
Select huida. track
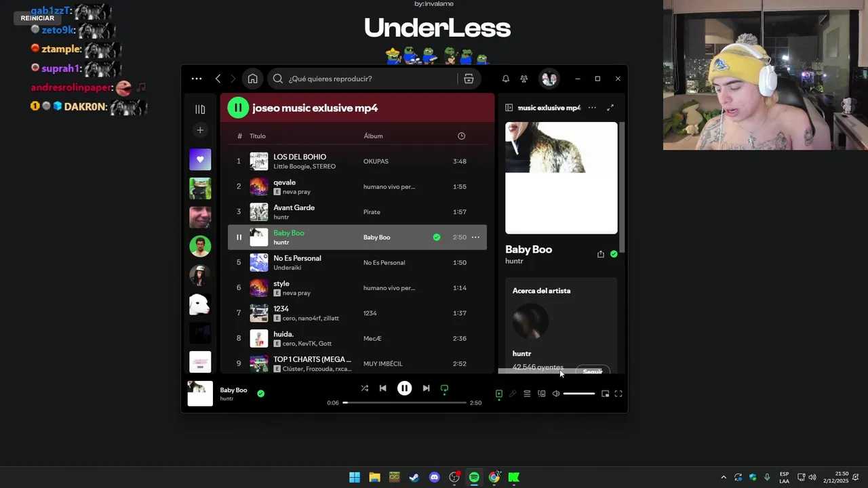pos(283,334)
